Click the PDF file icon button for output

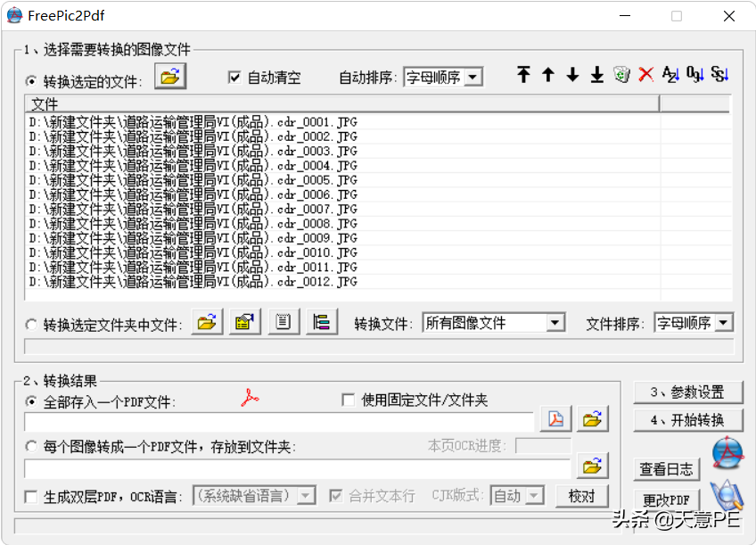556,418
